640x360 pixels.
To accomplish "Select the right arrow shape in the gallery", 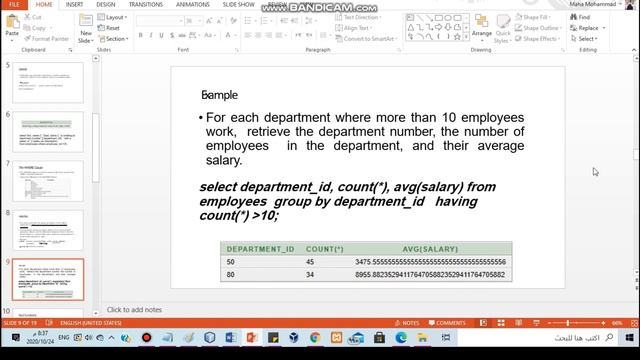I will click(x=439, y=27).
